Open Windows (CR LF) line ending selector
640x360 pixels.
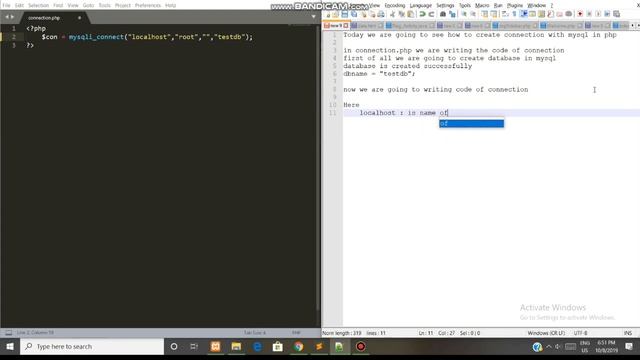546,333
